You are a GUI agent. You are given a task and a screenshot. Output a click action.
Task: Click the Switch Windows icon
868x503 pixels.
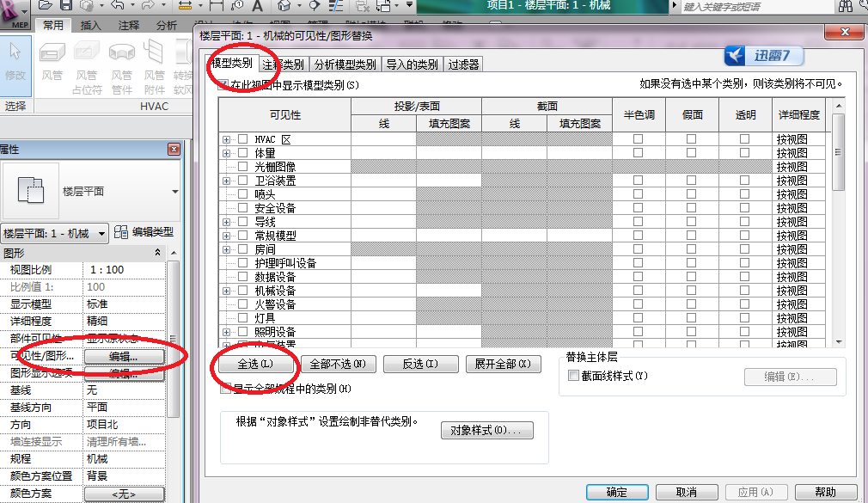tap(383, 5)
